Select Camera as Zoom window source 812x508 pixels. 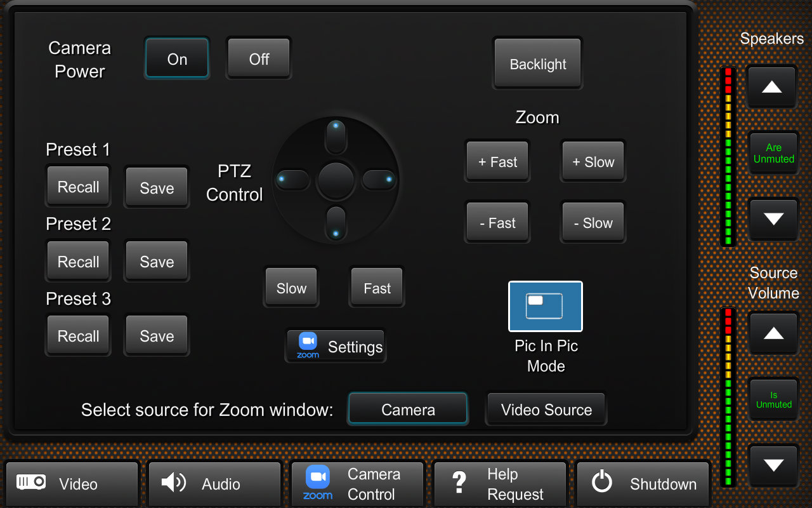408,409
